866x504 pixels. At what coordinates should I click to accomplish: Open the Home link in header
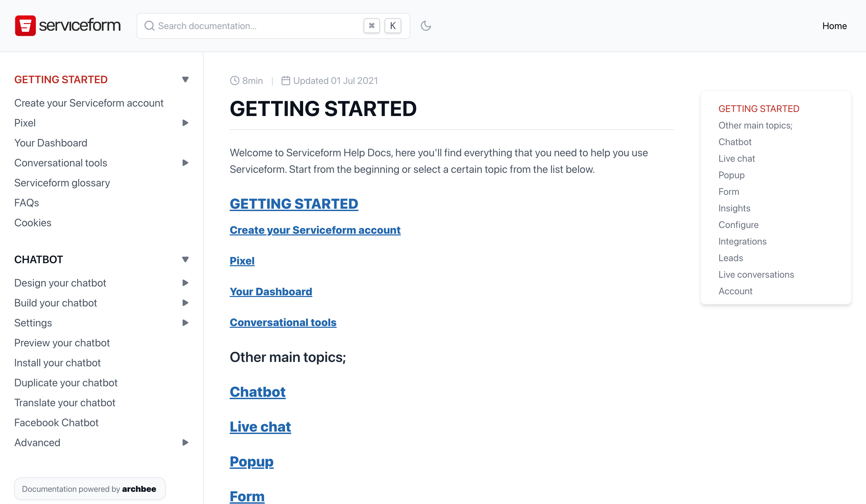point(835,26)
